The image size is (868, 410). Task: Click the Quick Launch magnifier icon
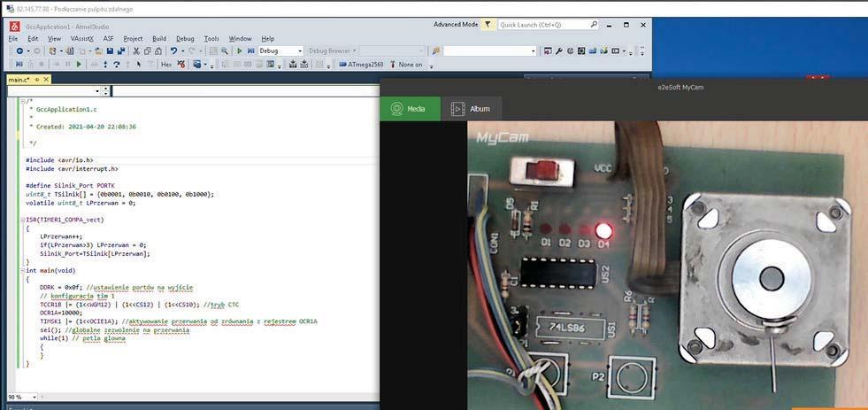[x=594, y=25]
